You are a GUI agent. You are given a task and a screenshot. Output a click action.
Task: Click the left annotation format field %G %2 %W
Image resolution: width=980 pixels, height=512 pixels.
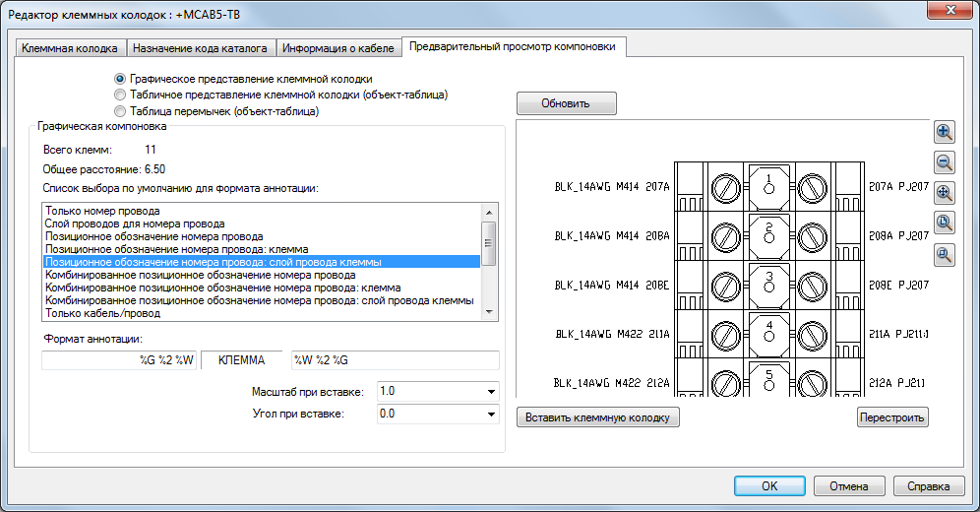pos(119,360)
